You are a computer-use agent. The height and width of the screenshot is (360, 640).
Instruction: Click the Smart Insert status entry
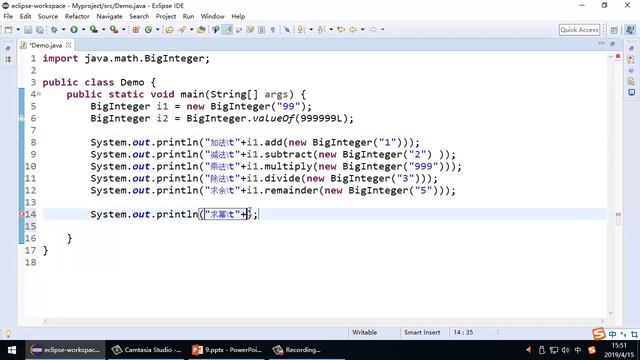pos(422,333)
